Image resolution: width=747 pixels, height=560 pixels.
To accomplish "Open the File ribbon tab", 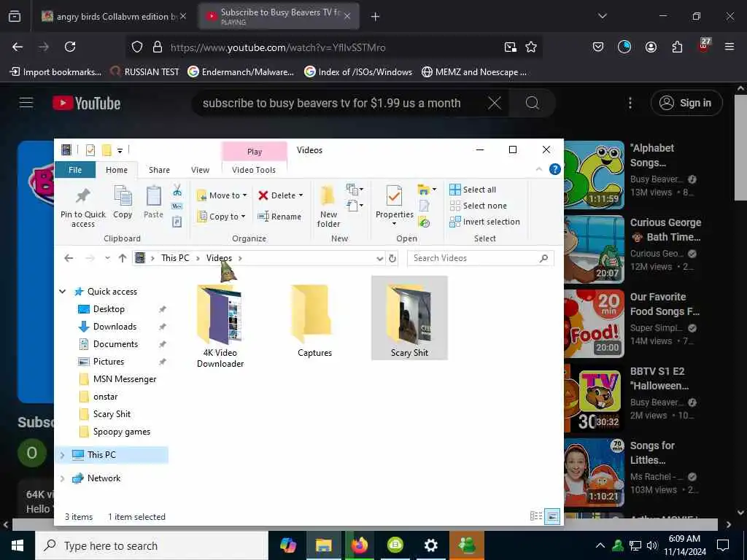I will [75, 170].
